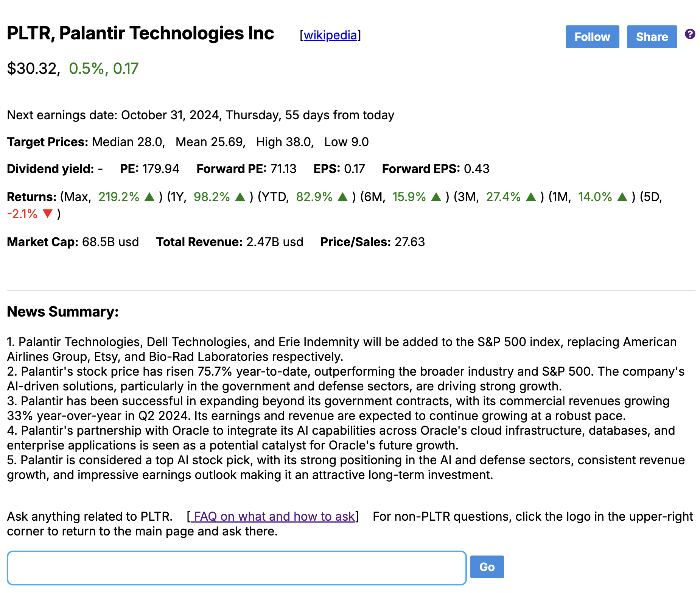Click the green arrow after YTD 82.9%
The height and width of the screenshot is (593, 700).
342,197
